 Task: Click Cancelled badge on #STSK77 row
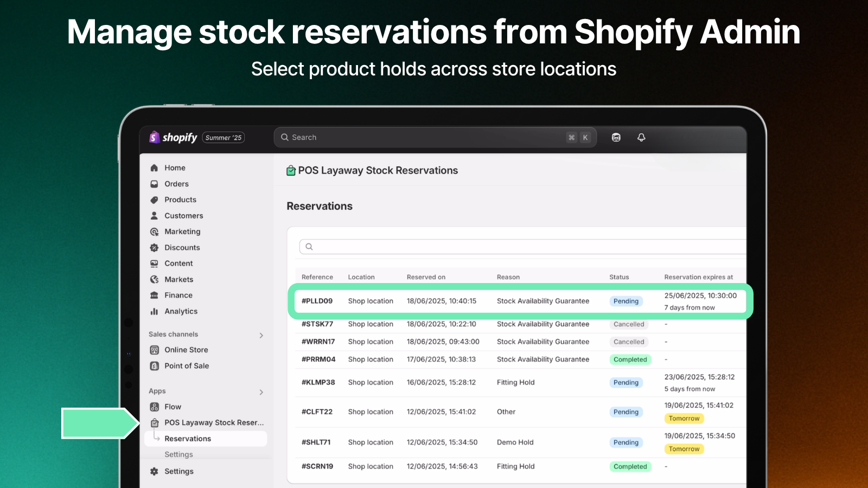point(629,324)
